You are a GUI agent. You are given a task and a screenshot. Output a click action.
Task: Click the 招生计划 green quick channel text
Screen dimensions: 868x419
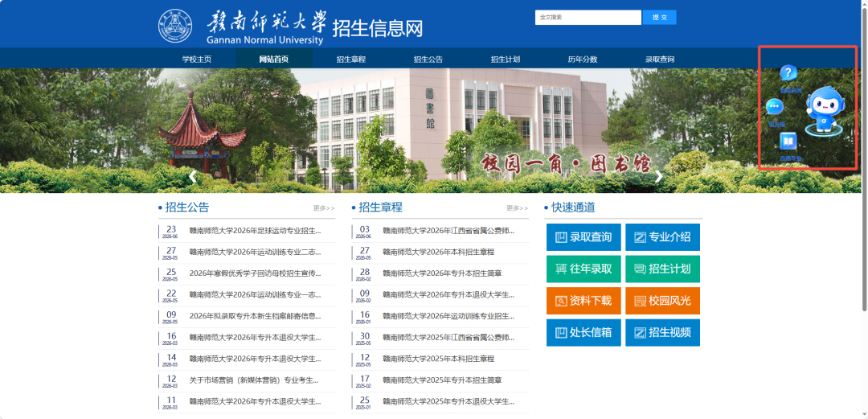pyautogui.click(x=669, y=269)
